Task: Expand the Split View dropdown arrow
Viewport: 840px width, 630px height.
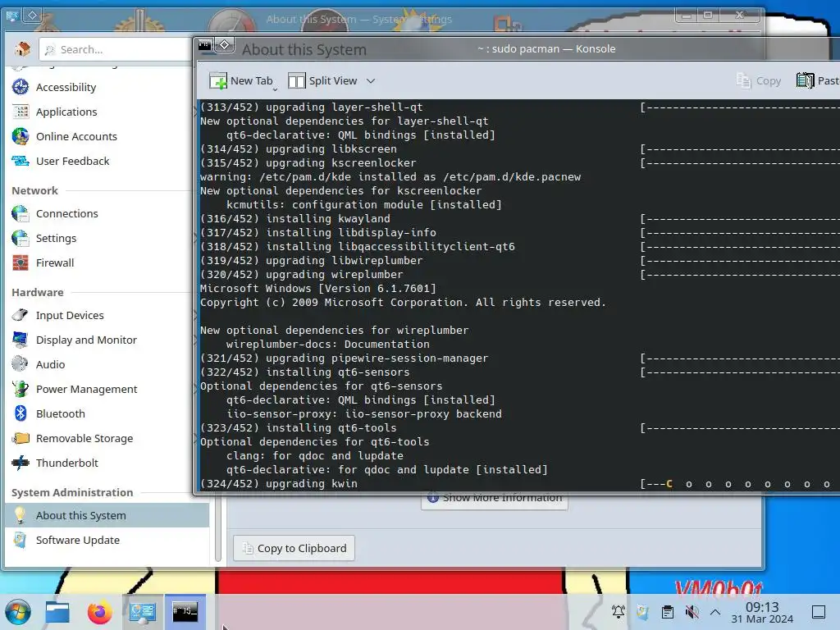Action: 371,81
